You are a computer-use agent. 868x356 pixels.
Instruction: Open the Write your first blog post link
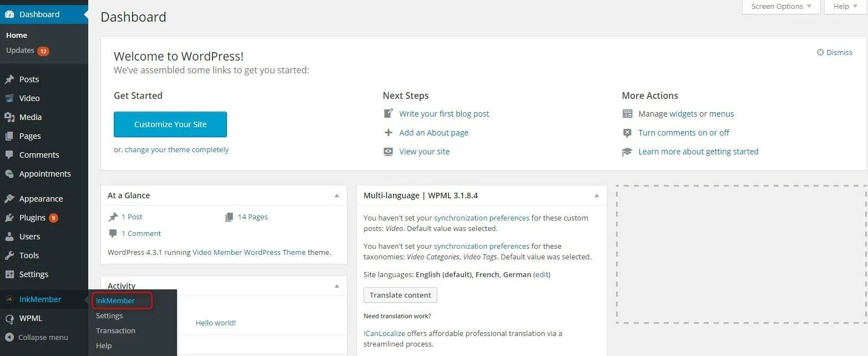point(444,114)
